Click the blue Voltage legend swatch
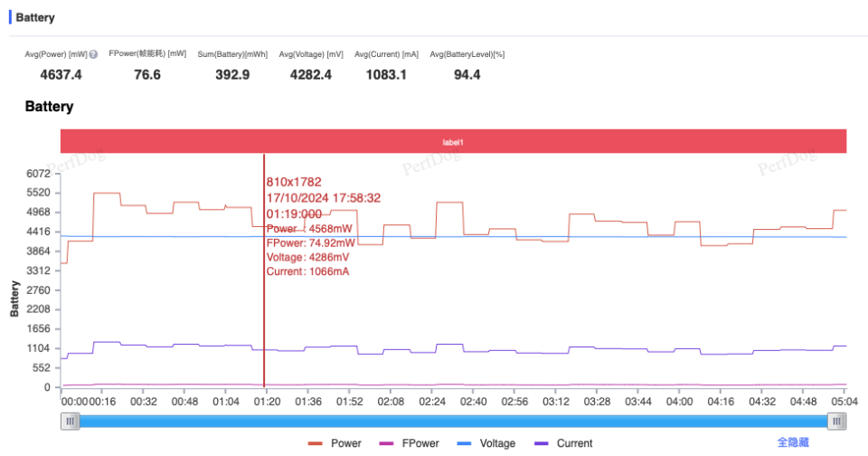 pyautogui.click(x=464, y=443)
